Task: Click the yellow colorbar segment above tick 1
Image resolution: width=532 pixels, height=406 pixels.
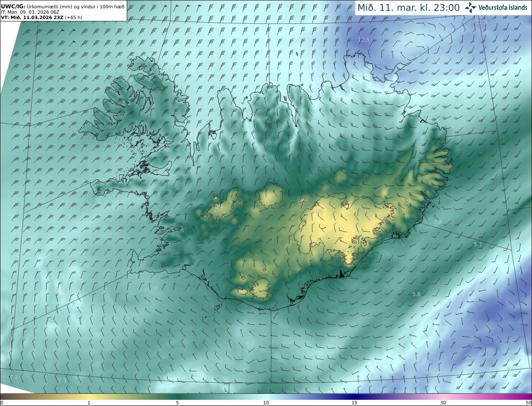Action: tap(89, 396)
